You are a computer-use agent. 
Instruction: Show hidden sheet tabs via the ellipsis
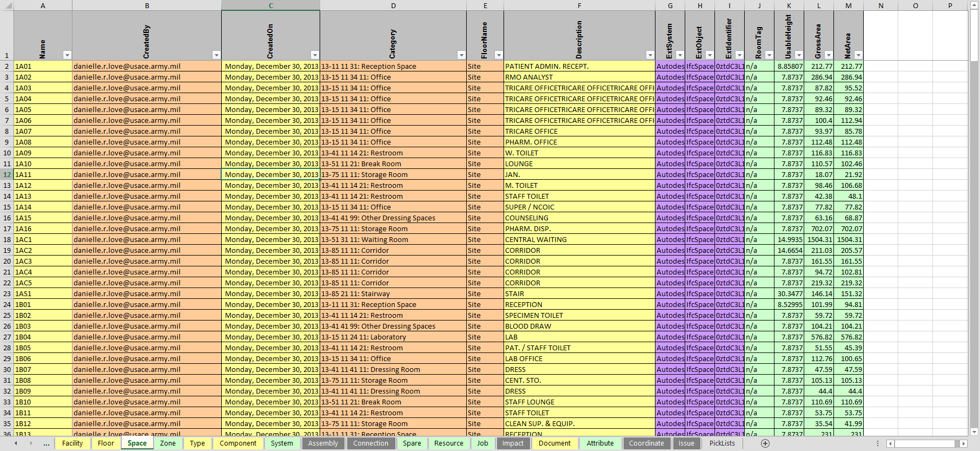47,443
